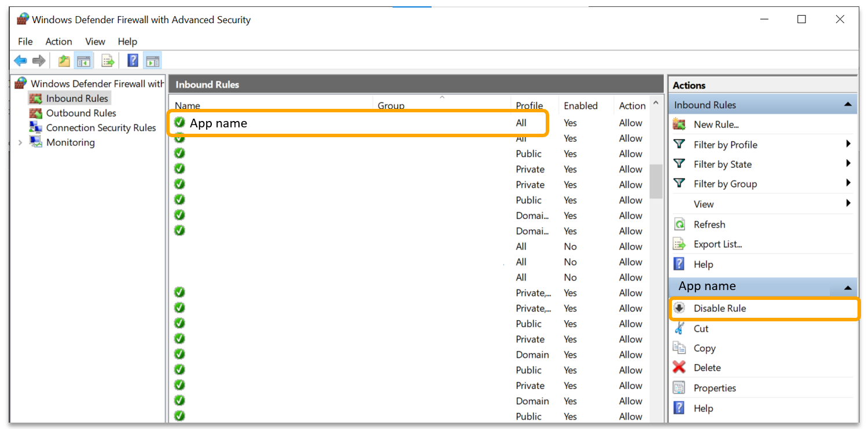Open the Filter by Profile submenu
This screenshot has height=429, width=868.
725,145
